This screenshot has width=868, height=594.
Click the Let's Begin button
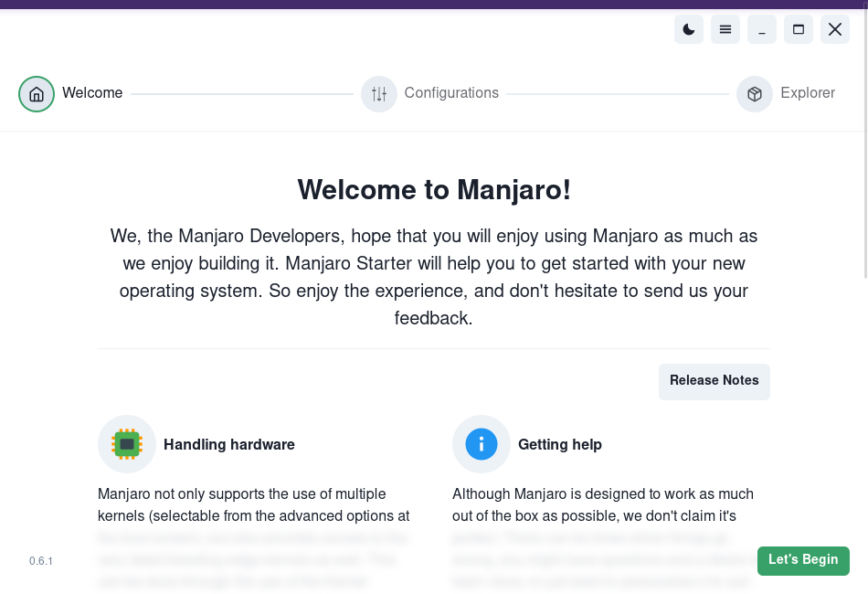pyautogui.click(x=803, y=561)
